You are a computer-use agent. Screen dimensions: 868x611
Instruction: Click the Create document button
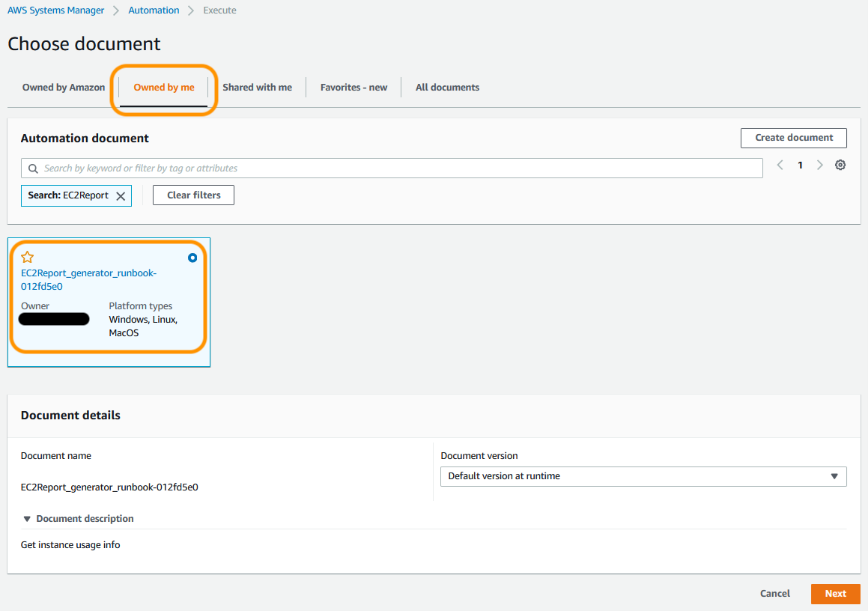point(793,138)
